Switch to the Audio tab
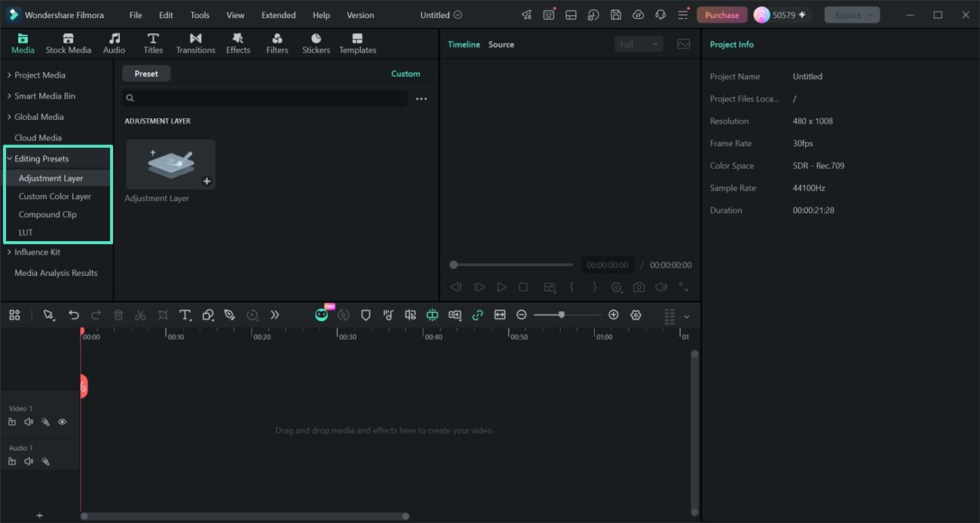 [x=114, y=44]
